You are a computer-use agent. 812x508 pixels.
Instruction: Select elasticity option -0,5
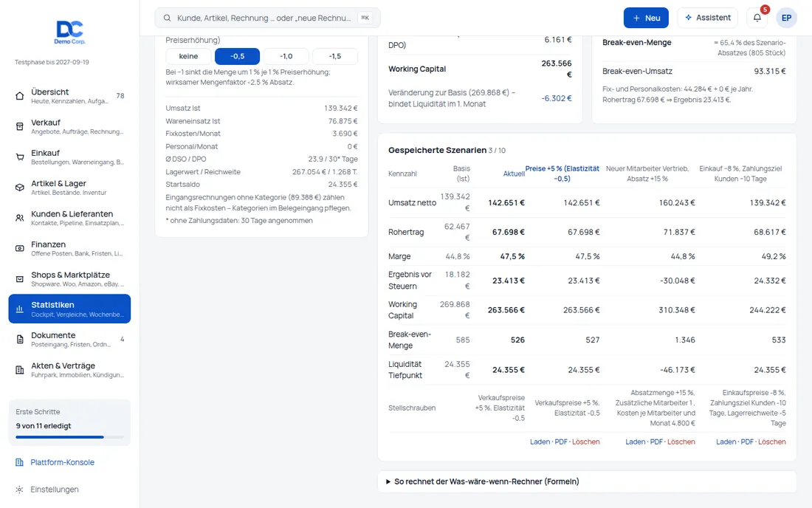[x=237, y=56]
